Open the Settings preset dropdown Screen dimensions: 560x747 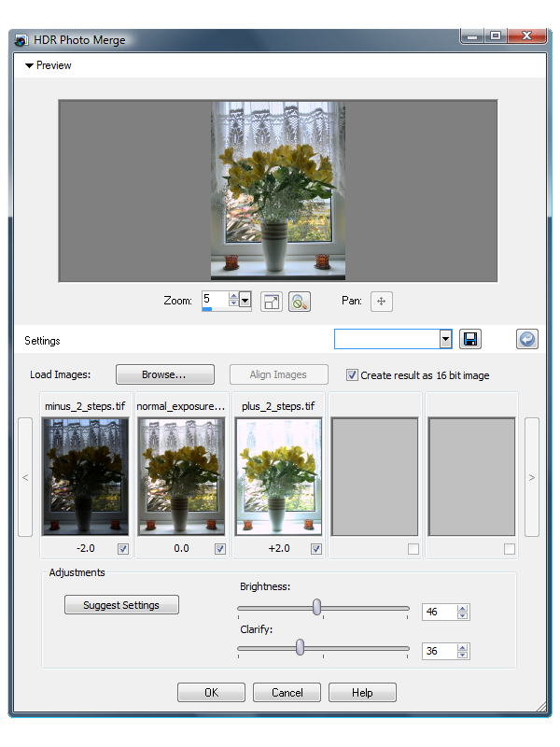tap(446, 339)
